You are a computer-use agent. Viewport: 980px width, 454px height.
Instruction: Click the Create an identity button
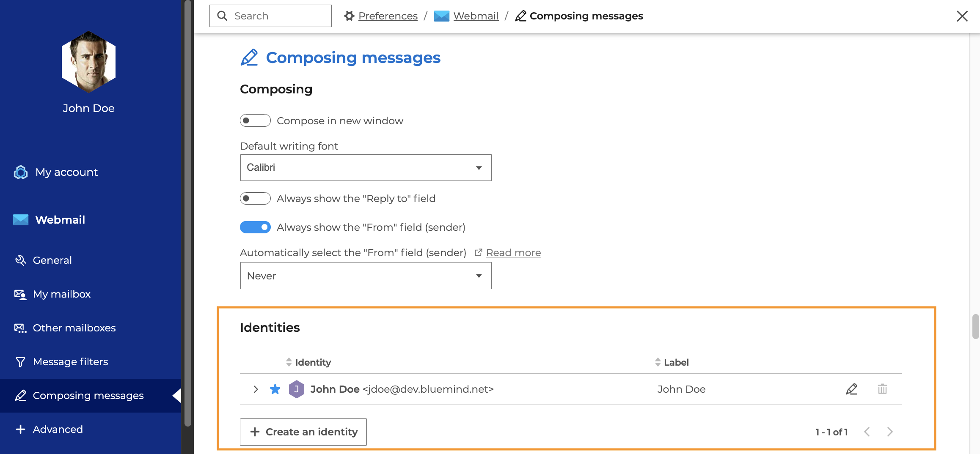[303, 432]
